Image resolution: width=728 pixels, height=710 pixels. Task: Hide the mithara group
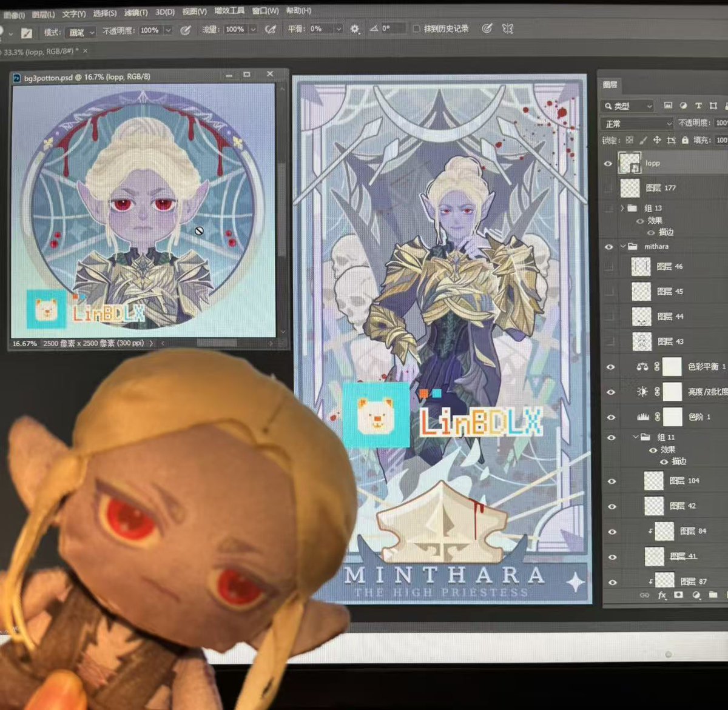pos(609,247)
